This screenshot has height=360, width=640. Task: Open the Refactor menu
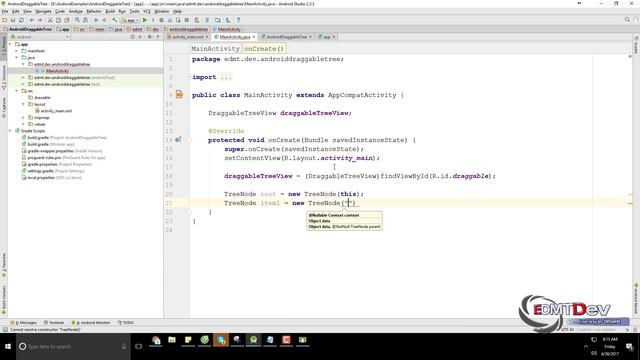94,11
